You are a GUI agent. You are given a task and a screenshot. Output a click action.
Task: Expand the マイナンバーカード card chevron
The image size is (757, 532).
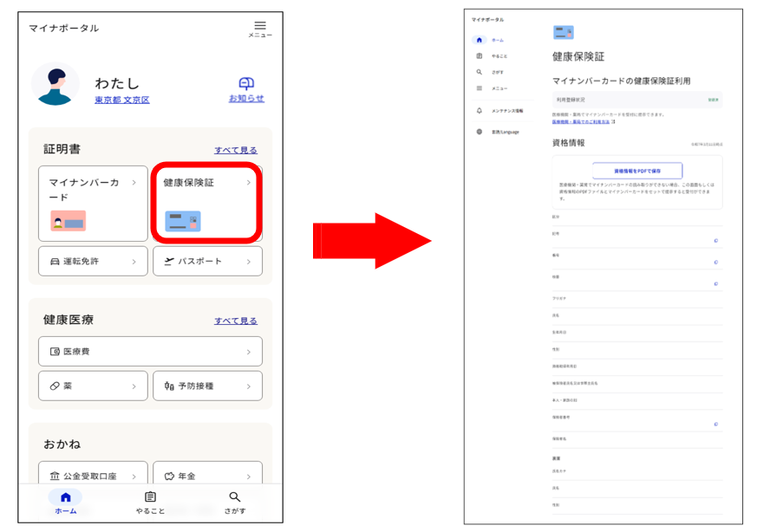coord(134,182)
